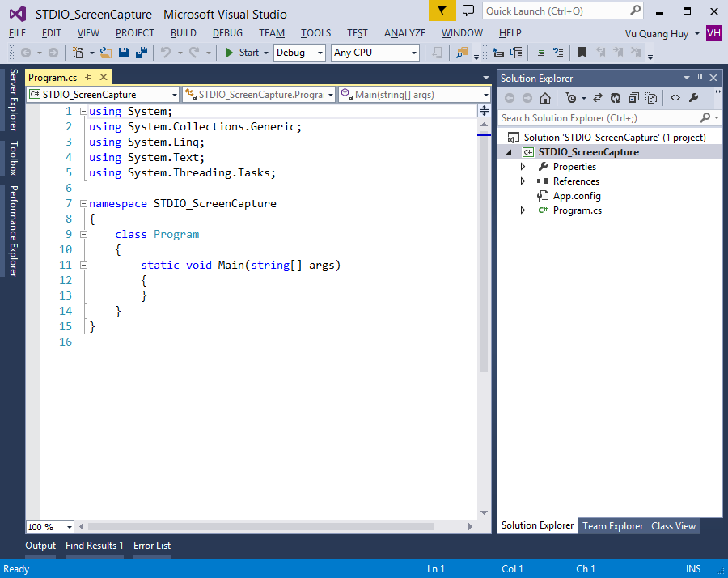
Task: Toggle auto-hide pin on Solution Explorer panel
Action: pos(700,78)
